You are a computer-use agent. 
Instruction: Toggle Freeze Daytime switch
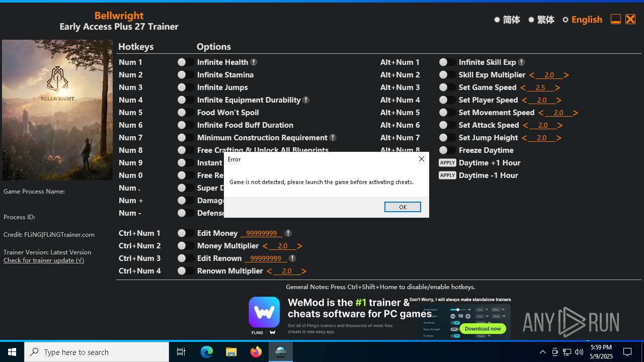tap(447, 150)
